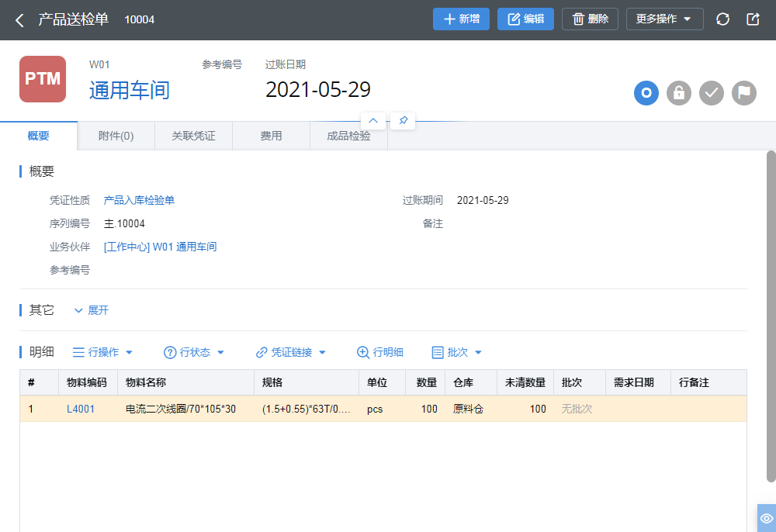This screenshot has width=776, height=532.
Task: Click the checkmark approval status icon
Action: (x=712, y=93)
